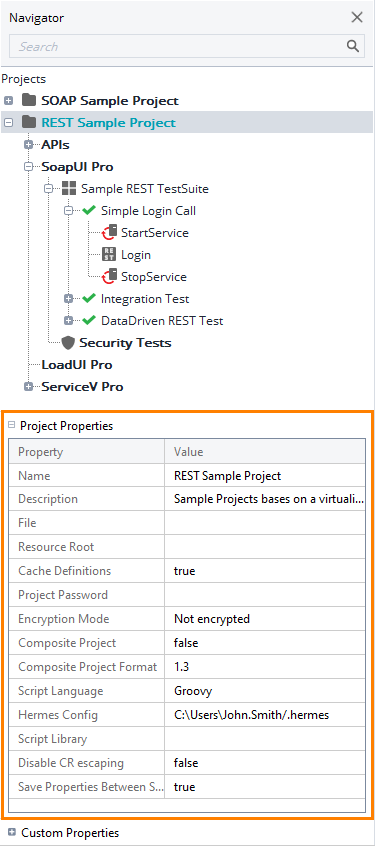Click the search magnifier icon
The height and width of the screenshot is (846, 375).
click(353, 46)
